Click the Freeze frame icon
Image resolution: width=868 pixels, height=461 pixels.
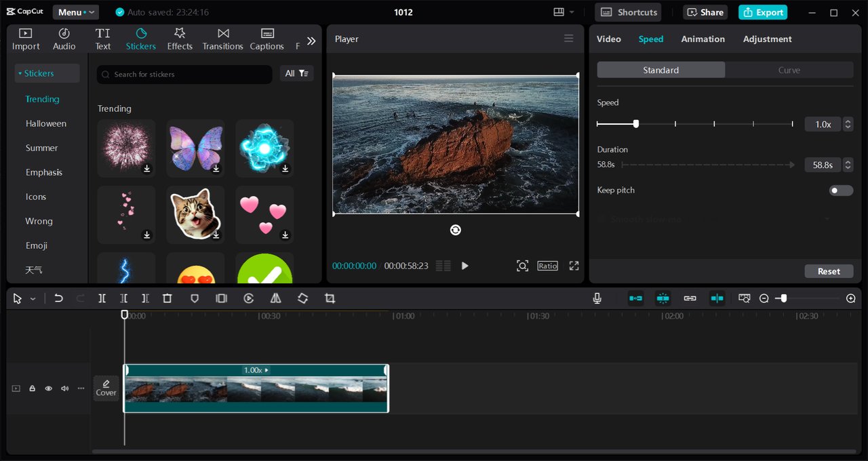pos(221,298)
